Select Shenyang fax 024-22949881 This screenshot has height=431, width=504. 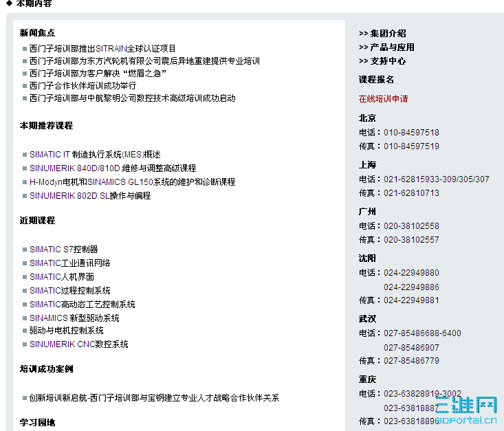tap(411, 300)
